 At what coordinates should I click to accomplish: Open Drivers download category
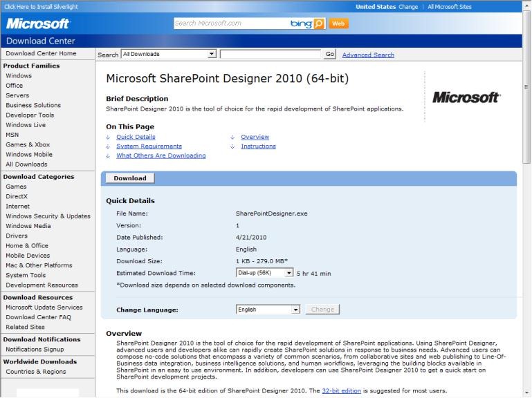click(17, 236)
